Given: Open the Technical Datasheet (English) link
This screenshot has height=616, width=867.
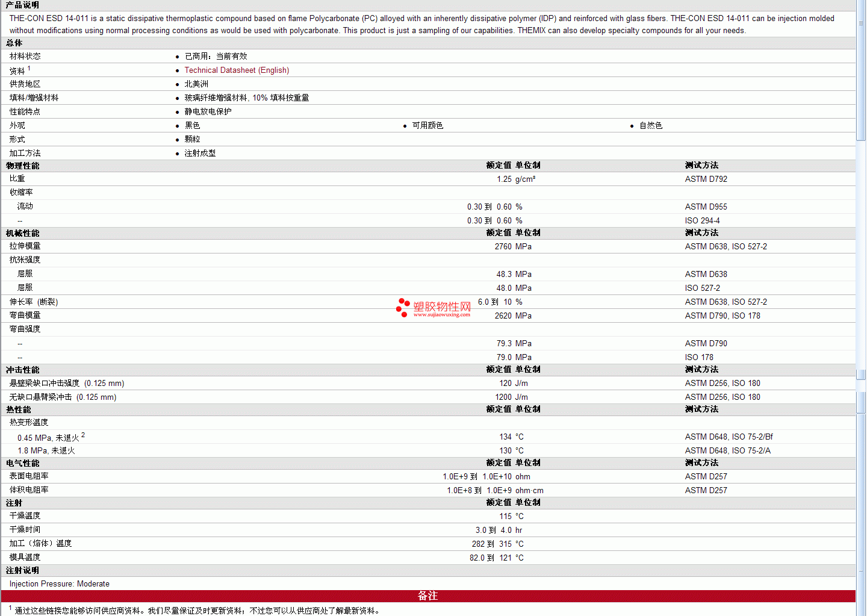Looking at the screenshot, I should coord(237,70).
